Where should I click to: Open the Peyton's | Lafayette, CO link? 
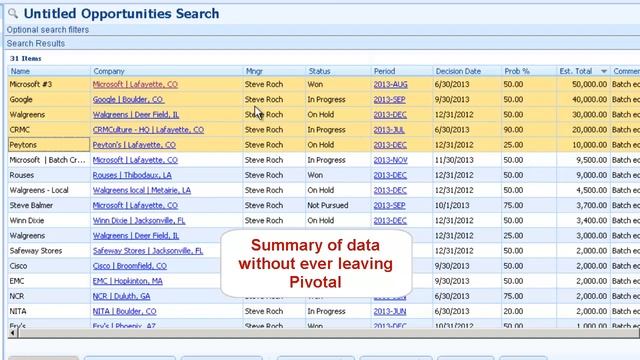(134, 145)
